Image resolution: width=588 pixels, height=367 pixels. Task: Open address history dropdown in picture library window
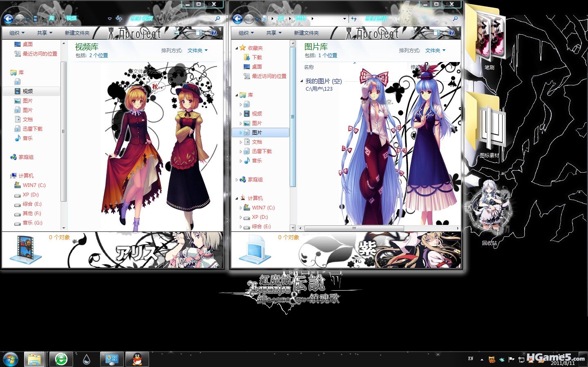344,19
